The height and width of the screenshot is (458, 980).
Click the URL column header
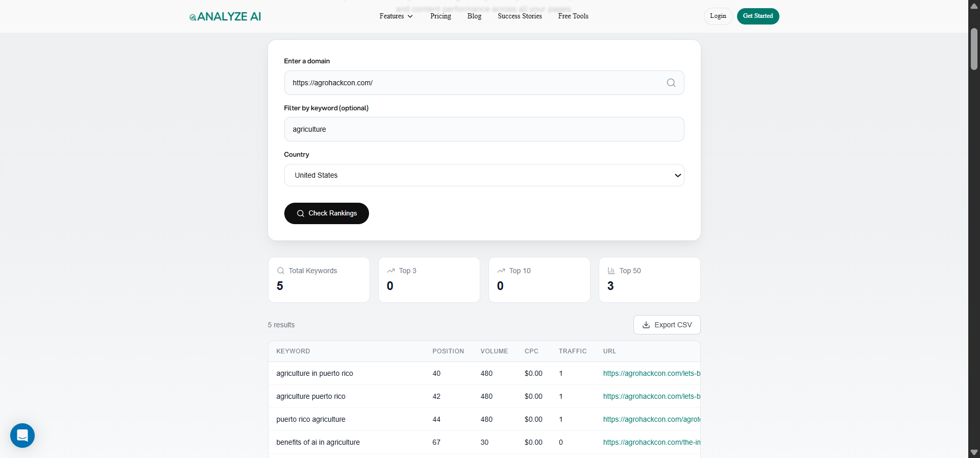coord(609,351)
